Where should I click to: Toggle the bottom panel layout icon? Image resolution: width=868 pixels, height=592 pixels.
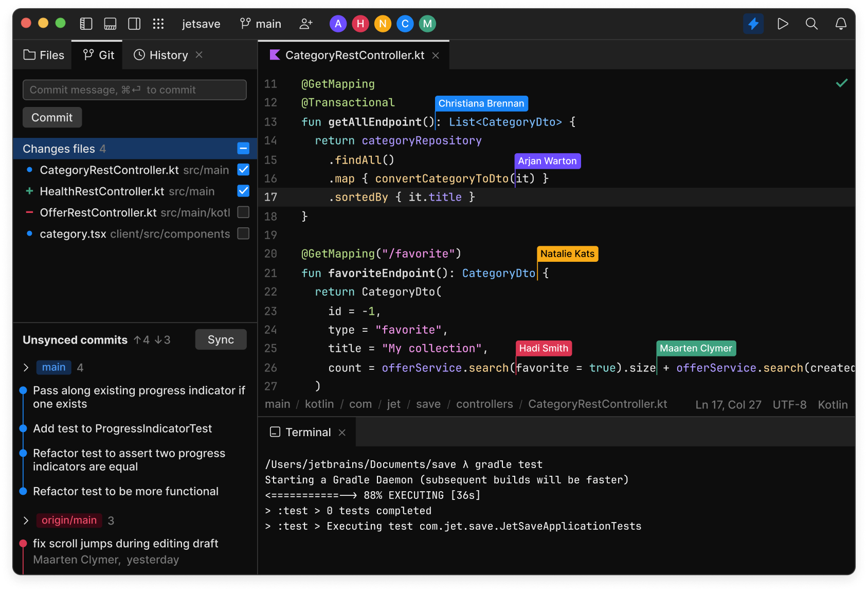pyautogui.click(x=110, y=24)
